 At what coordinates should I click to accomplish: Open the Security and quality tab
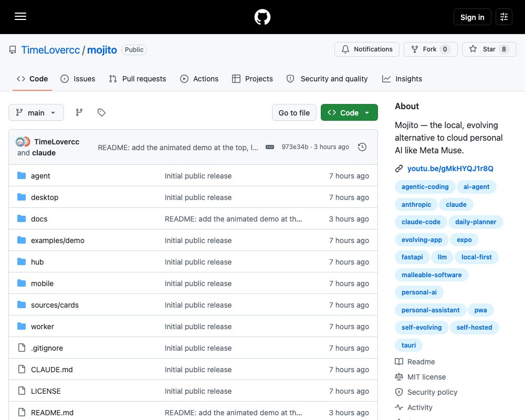click(327, 79)
